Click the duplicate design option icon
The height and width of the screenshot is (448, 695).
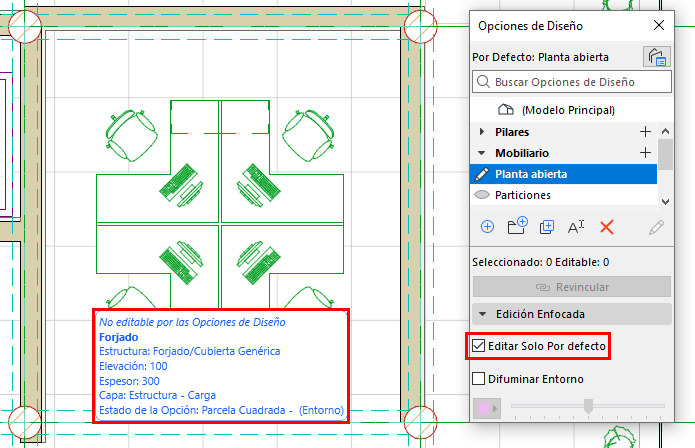pos(547,227)
